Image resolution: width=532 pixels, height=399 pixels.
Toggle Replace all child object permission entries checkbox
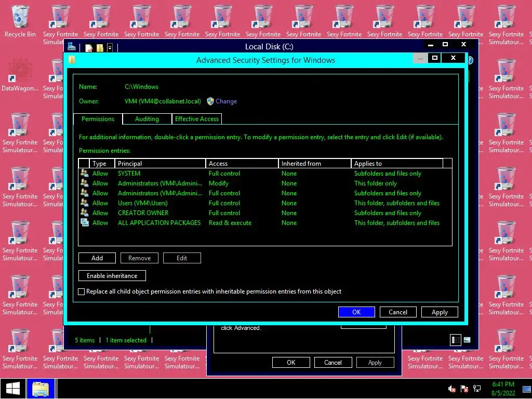coord(82,291)
